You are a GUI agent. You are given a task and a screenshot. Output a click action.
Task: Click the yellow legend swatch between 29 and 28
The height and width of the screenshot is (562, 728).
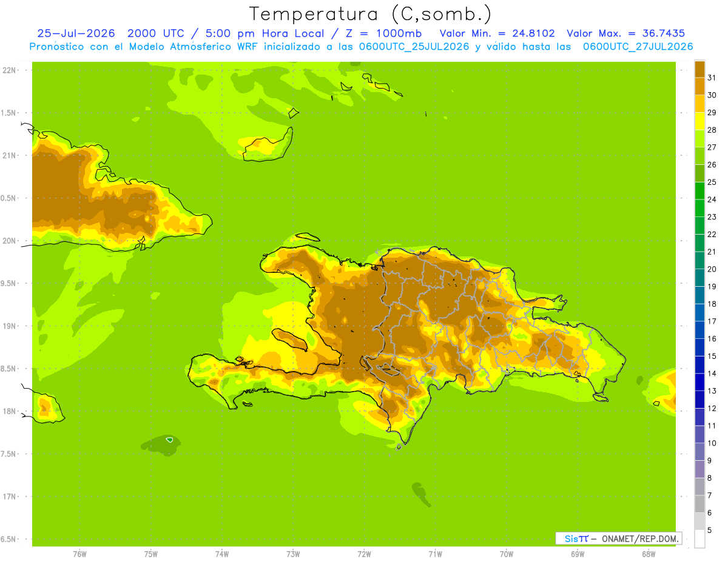click(699, 121)
